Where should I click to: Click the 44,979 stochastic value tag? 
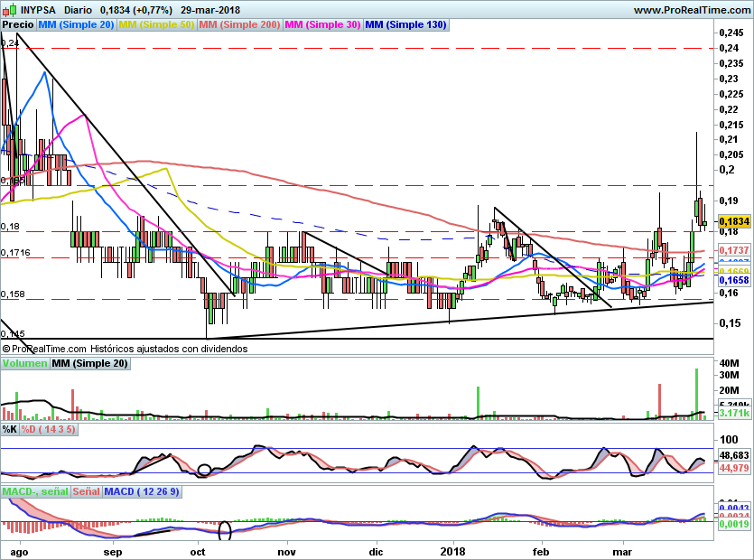734,468
